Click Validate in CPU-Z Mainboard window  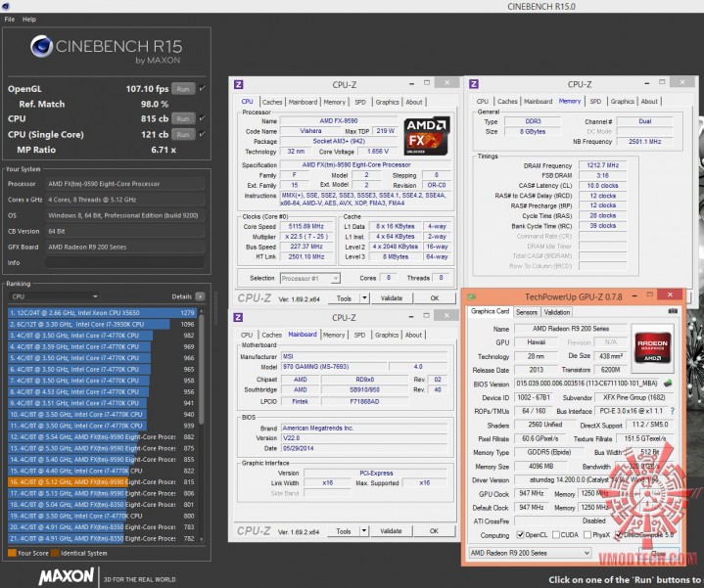tap(391, 531)
